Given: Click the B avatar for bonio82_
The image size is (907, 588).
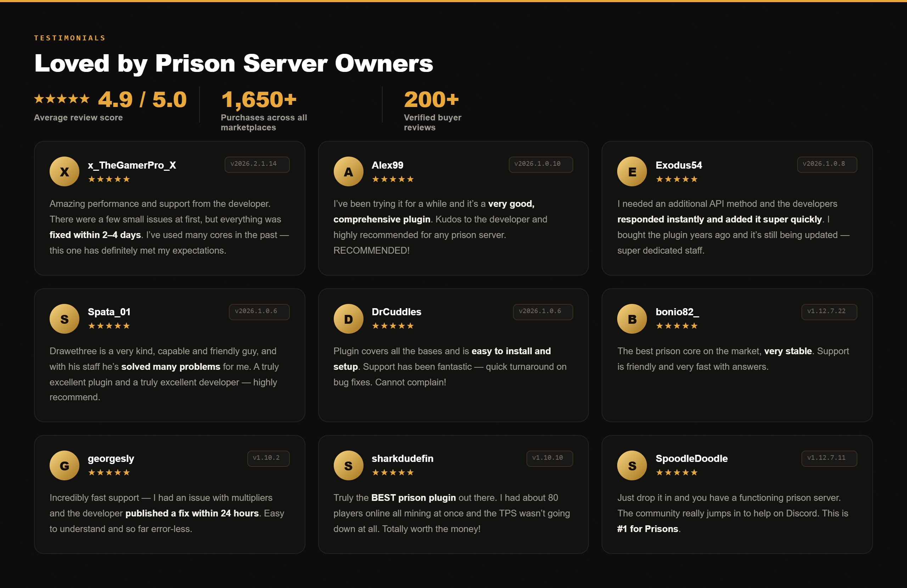Looking at the screenshot, I should (x=632, y=318).
